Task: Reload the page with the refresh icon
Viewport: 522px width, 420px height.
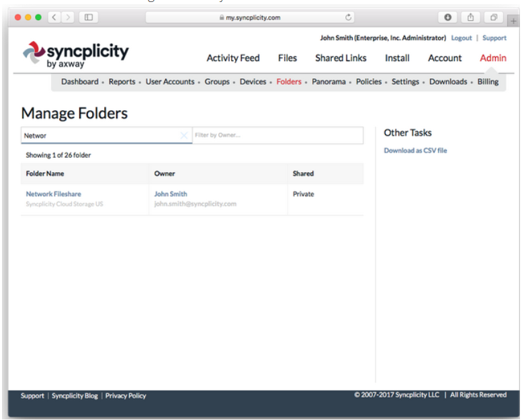Action: click(348, 17)
